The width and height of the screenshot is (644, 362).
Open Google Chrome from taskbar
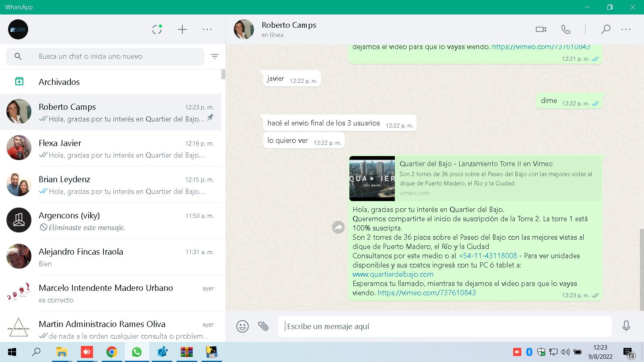coord(111,352)
